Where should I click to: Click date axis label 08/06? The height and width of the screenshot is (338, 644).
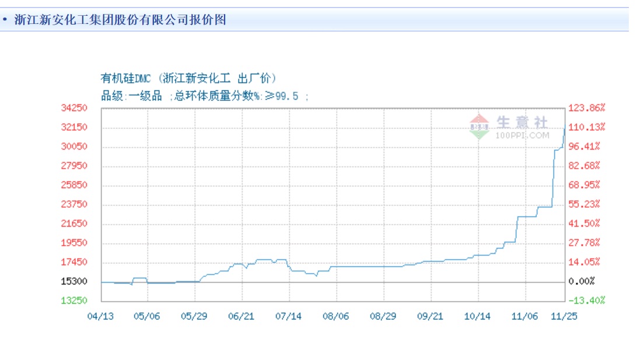(335, 316)
